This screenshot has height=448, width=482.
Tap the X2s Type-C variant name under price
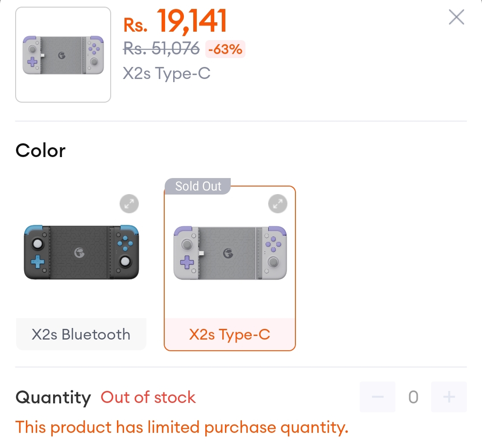point(166,74)
